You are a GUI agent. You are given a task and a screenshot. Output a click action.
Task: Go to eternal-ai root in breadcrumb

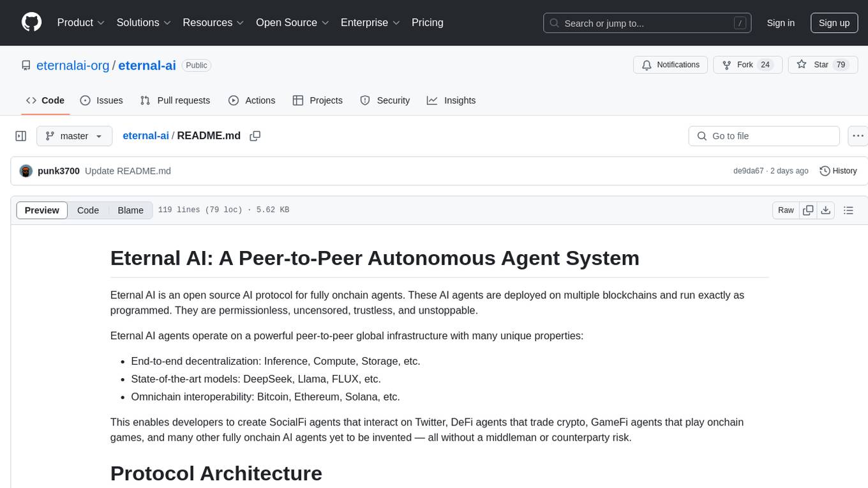click(x=146, y=135)
